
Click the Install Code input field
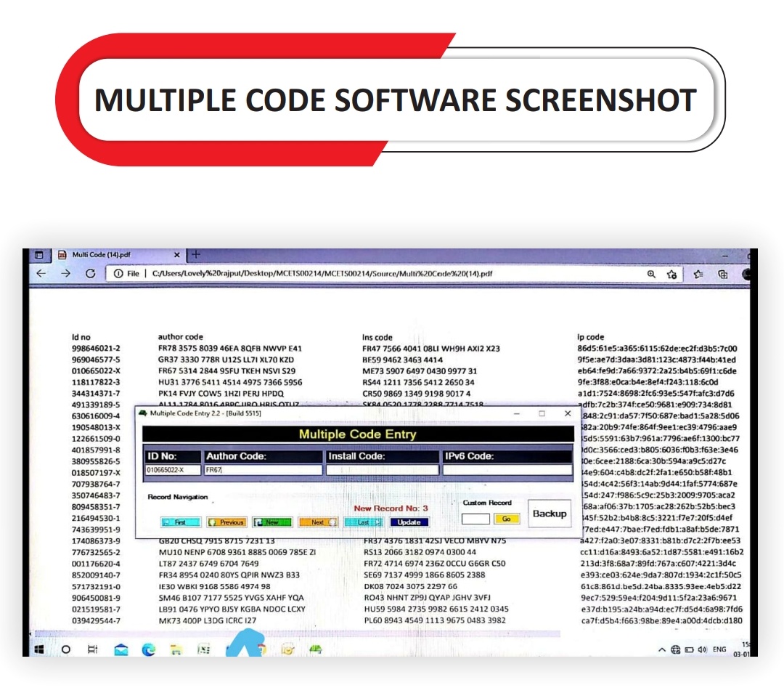pyautogui.click(x=382, y=470)
